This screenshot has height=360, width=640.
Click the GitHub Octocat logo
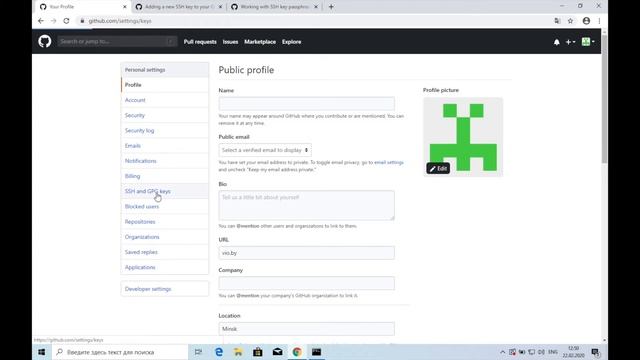point(44,41)
